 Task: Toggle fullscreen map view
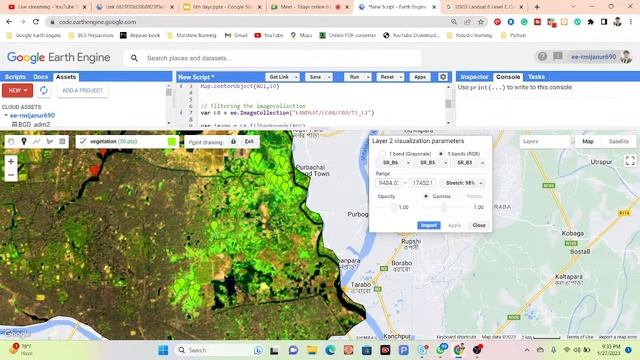(x=630, y=161)
